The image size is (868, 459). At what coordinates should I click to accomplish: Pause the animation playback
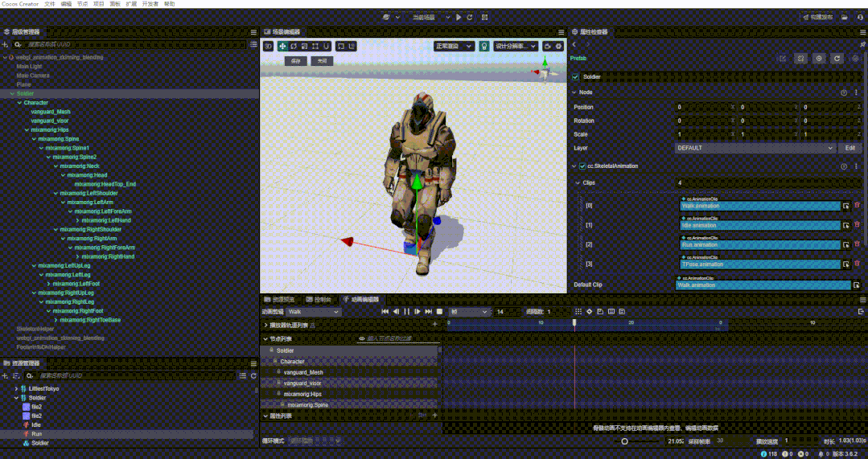(407, 312)
